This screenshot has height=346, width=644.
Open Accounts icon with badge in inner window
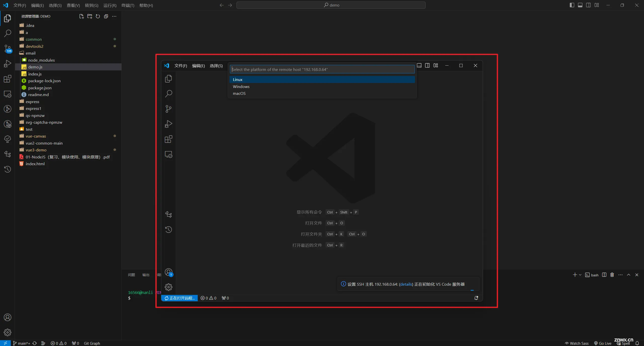click(x=169, y=272)
